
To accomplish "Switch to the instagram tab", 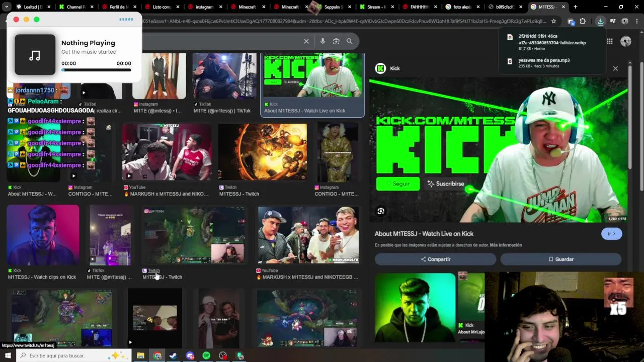I will point(204,7).
